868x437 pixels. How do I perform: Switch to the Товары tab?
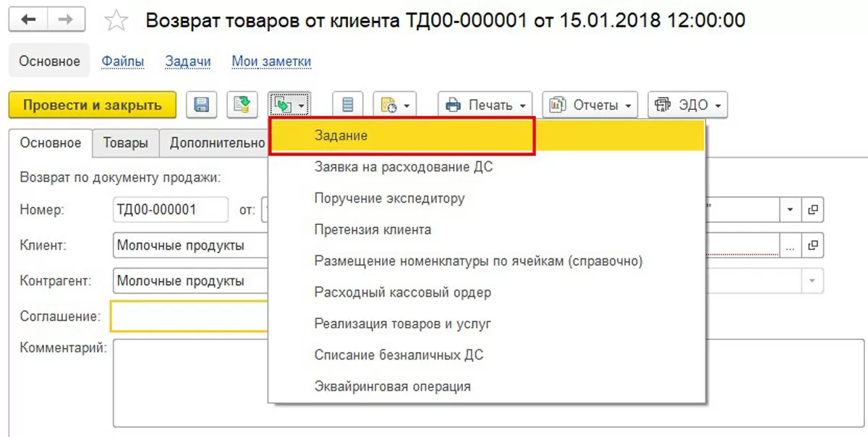125,143
